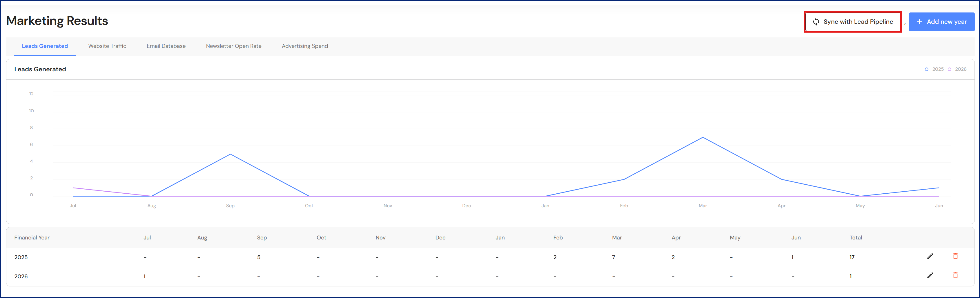
Task: Click the Add new year button
Action: pos(941,22)
